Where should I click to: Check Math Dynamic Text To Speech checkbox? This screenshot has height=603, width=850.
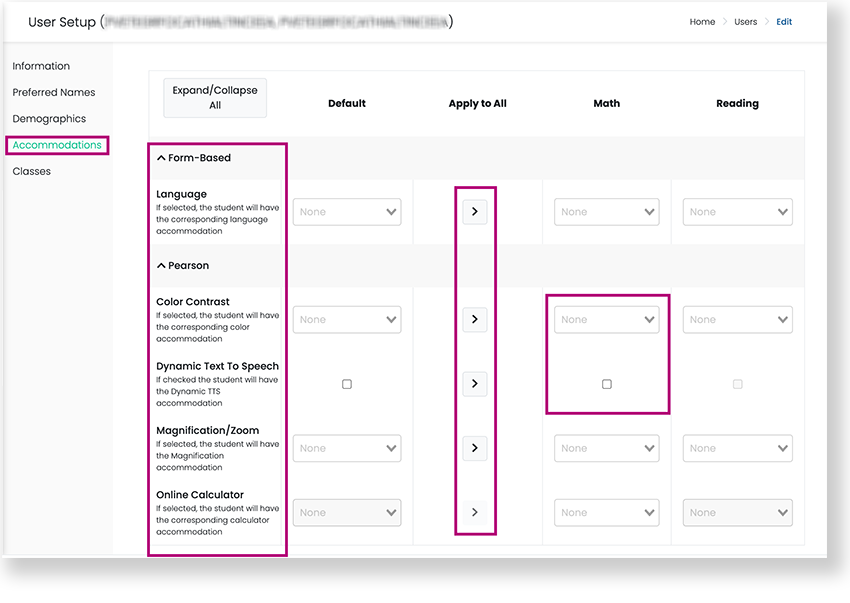click(x=607, y=384)
